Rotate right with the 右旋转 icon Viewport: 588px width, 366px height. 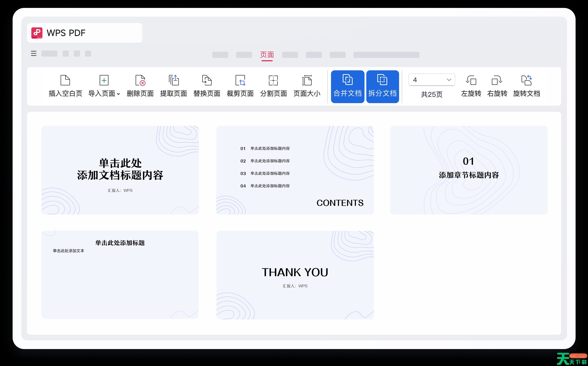pyautogui.click(x=497, y=80)
